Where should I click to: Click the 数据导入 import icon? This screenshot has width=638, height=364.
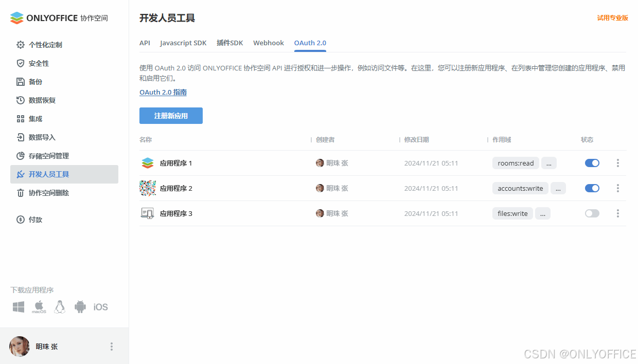21,137
